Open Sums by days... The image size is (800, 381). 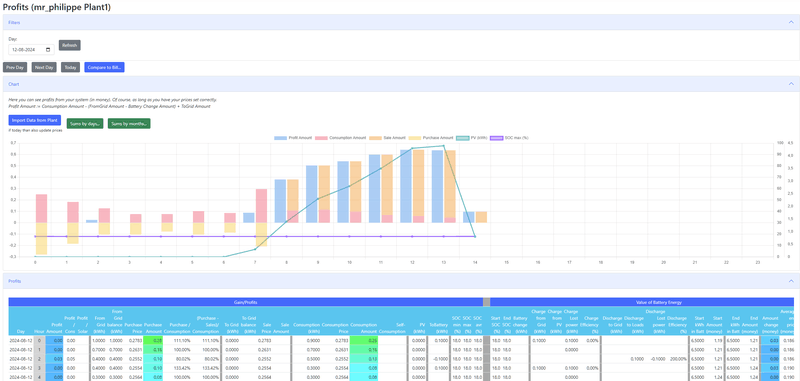point(85,123)
